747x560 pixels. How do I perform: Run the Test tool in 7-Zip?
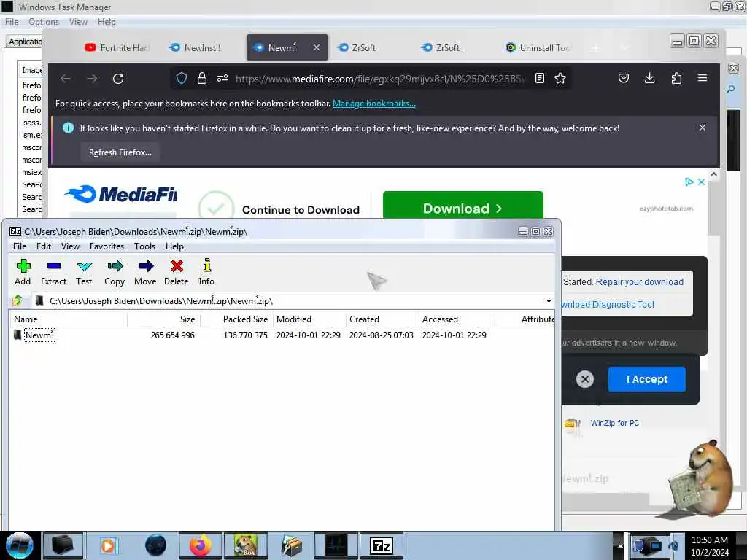pos(84,273)
